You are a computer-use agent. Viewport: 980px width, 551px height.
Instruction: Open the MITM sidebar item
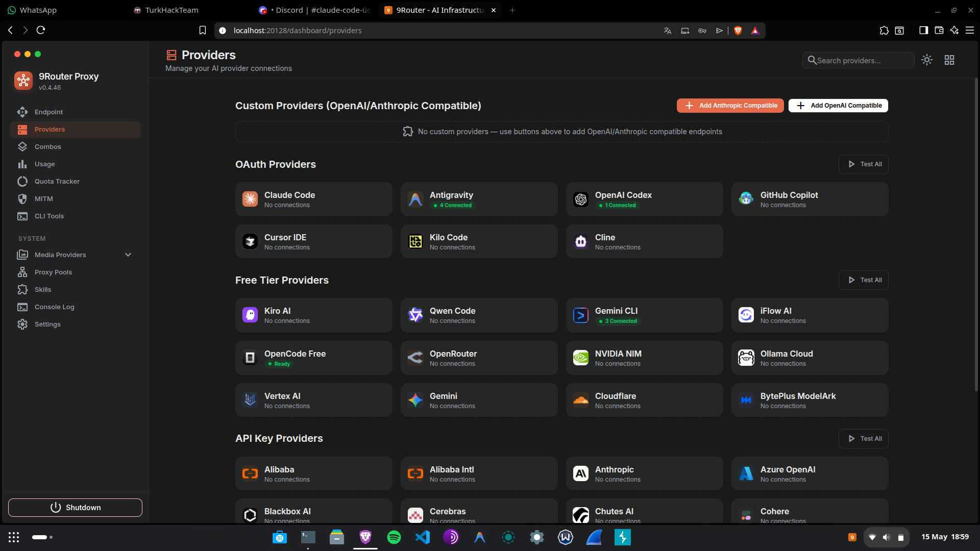(x=75, y=199)
